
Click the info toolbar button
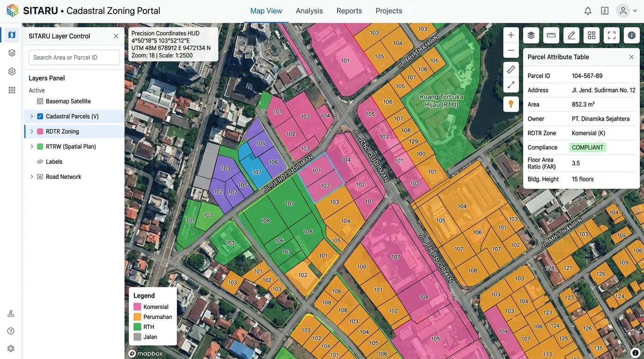pyautogui.click(x=632, y=35)
